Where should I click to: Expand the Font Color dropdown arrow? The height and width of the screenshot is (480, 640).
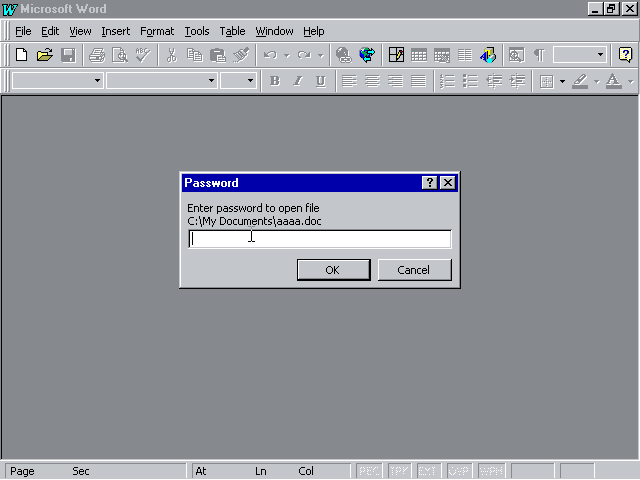pos(630,82)
